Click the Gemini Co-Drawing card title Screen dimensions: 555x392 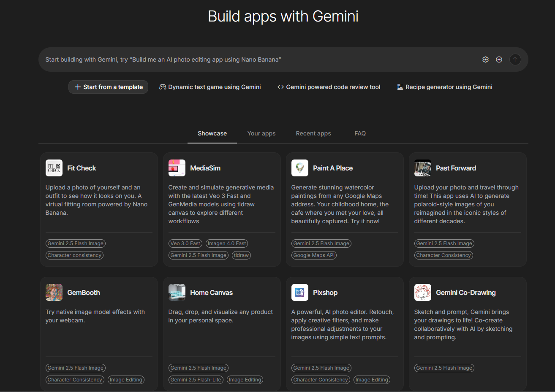pos(466,292)
